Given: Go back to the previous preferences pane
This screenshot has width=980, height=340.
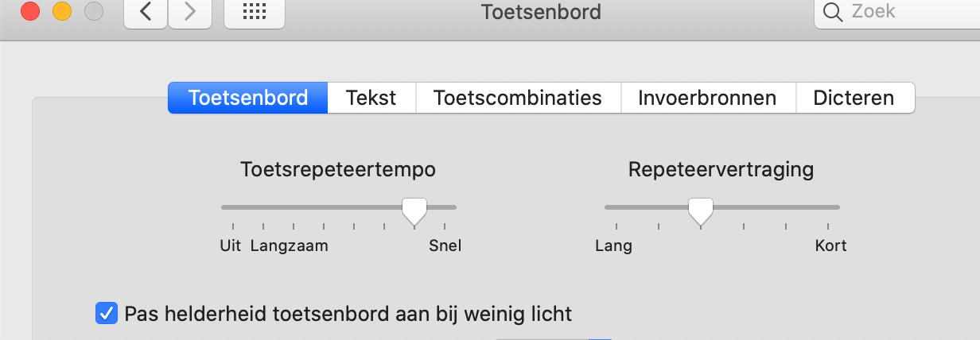Looking at the screenshot, I should point(146,13).
